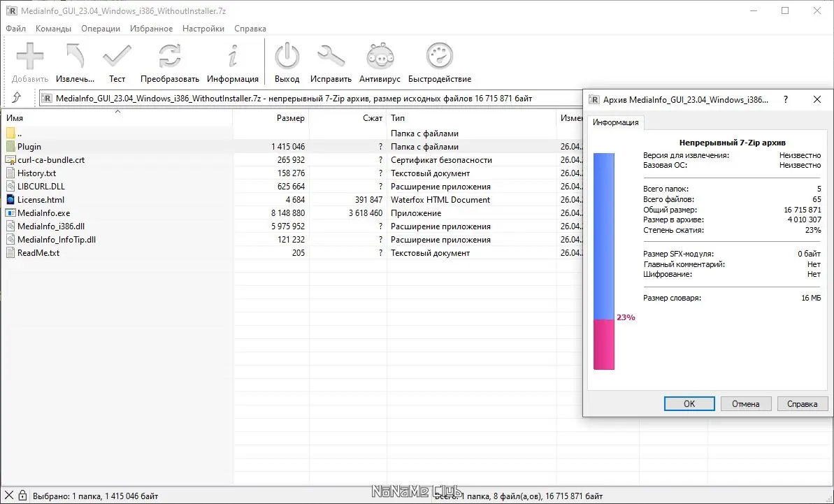Select the ReadMe.txt file name
The image size is (834, 504).
(38, 252)
